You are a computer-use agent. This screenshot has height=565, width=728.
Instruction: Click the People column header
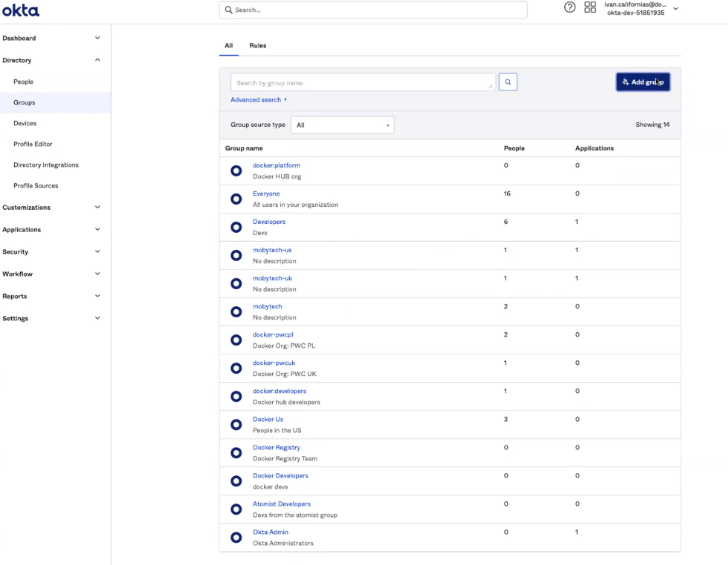(514, 148)
